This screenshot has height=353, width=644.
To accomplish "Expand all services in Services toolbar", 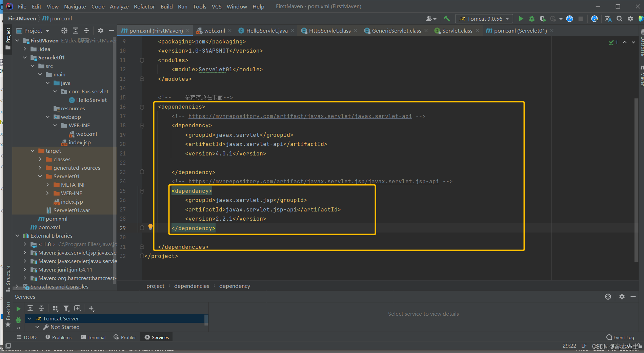I will coord(30,308).
